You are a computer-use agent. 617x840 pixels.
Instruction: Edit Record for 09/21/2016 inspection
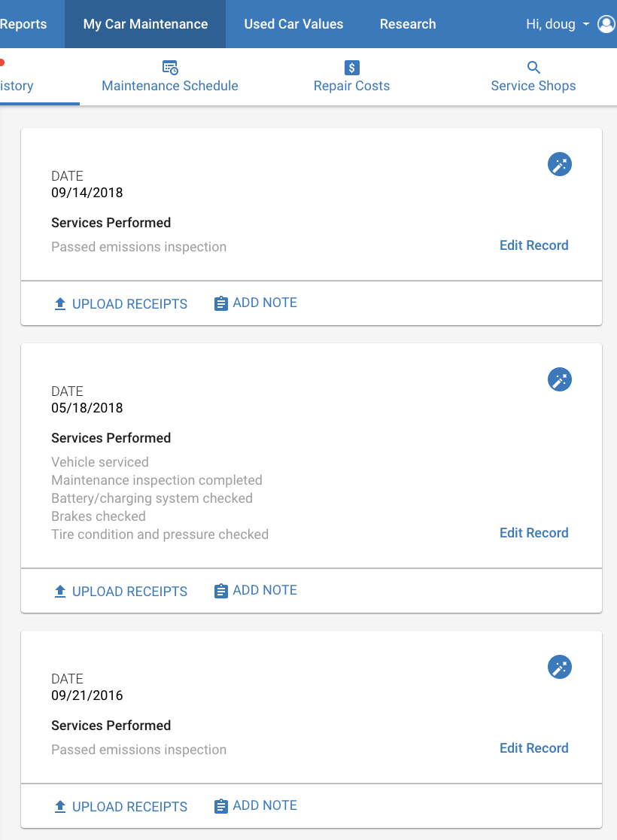point(534,748)
